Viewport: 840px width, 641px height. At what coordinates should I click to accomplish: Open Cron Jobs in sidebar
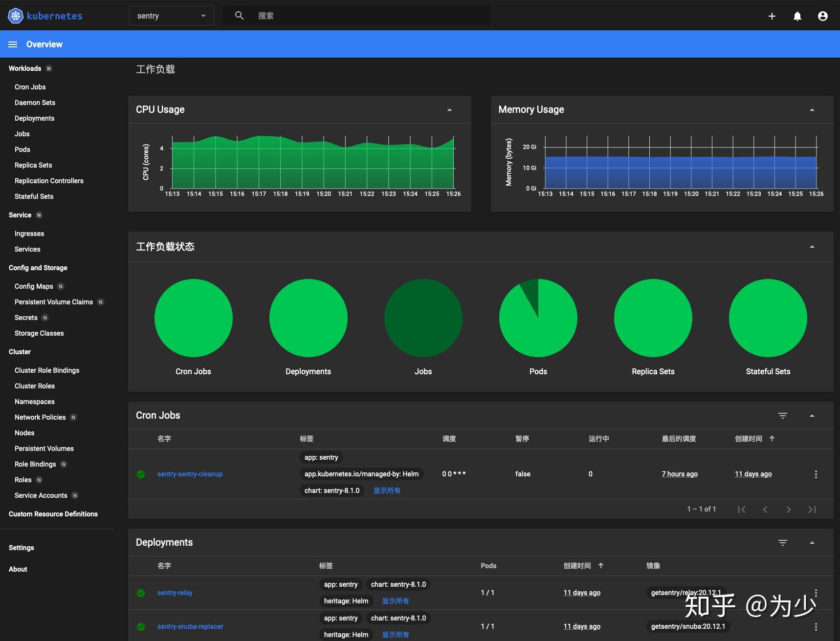click(30, 87)
